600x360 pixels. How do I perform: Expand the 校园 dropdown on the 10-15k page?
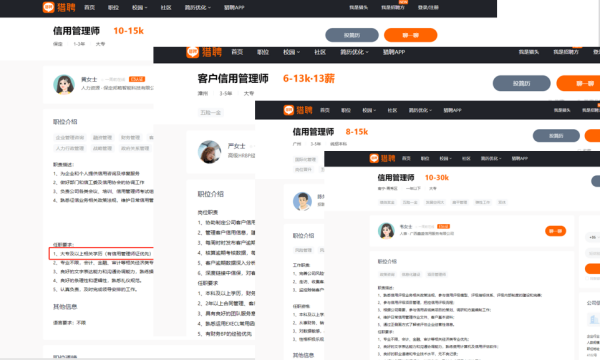point(139,7)
